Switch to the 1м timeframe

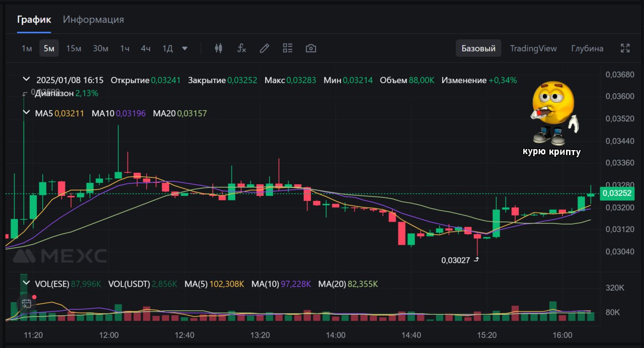click(x=27, y=48)
